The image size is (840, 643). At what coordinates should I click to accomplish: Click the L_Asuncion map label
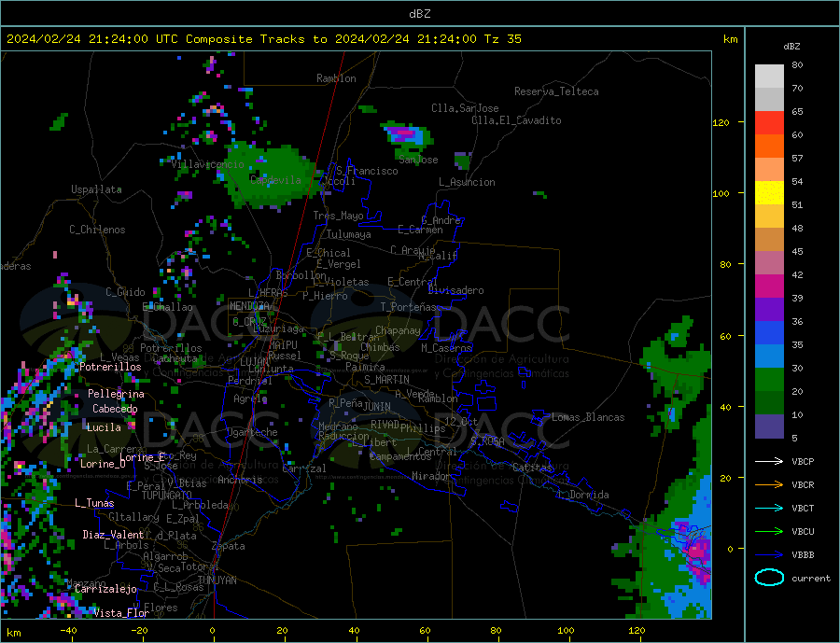tap(467, 182)
